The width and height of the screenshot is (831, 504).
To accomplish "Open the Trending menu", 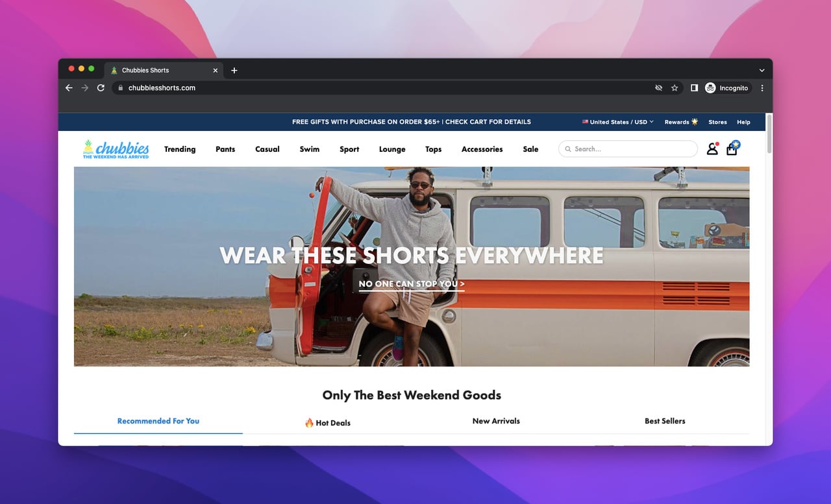I will pyautogui.click(x=180, y=149).
